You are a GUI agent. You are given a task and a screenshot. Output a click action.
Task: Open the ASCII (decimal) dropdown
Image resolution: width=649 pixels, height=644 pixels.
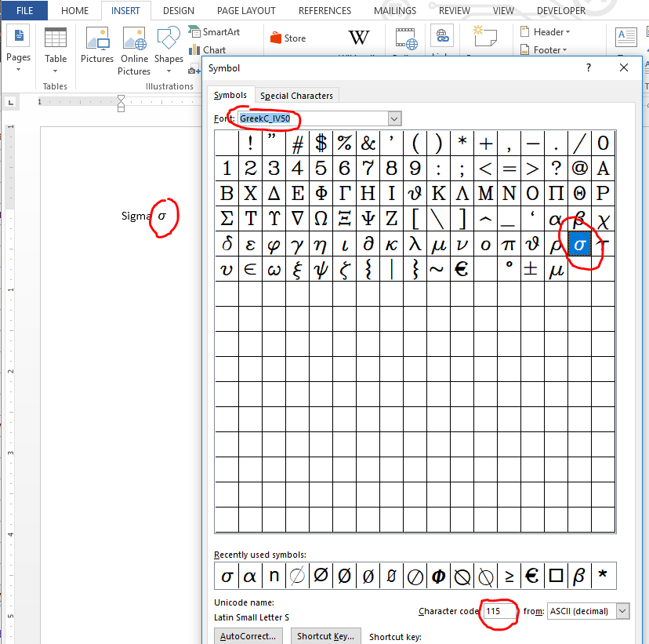587,611
